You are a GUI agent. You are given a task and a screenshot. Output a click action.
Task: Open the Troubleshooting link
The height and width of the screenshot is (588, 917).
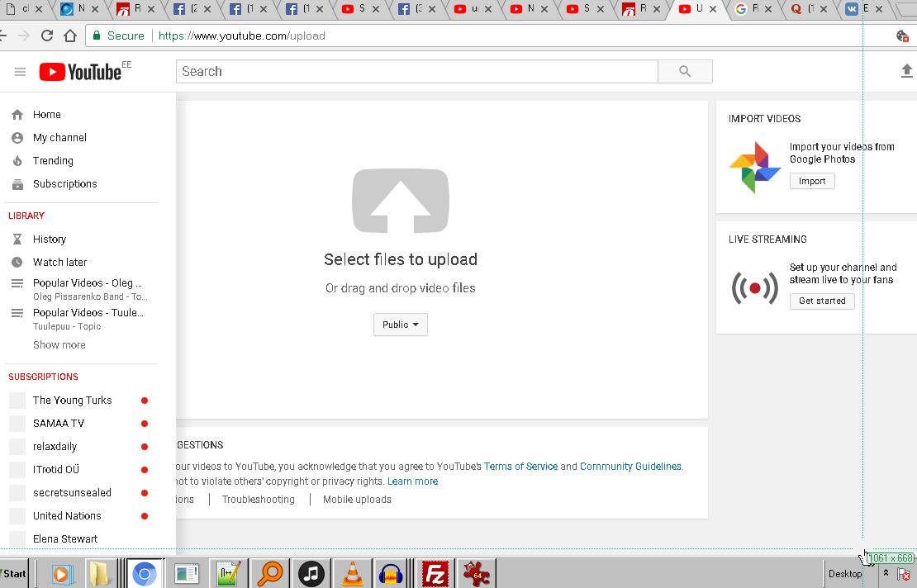[259, 500]
